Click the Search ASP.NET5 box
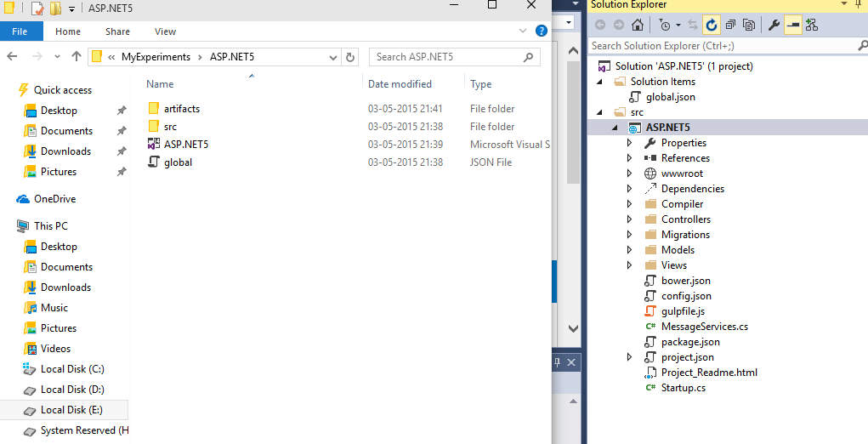The width and height of the screenshot is (868, 444). 455,57
